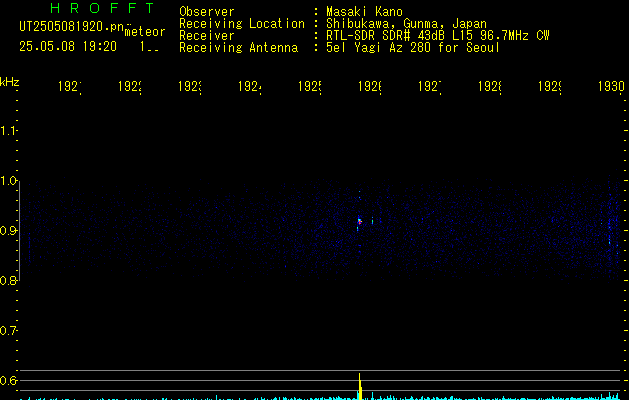This screenshot has height=400, width=629.
Task: Click the 1.0 kHz axis label
Action: point(8,181)
